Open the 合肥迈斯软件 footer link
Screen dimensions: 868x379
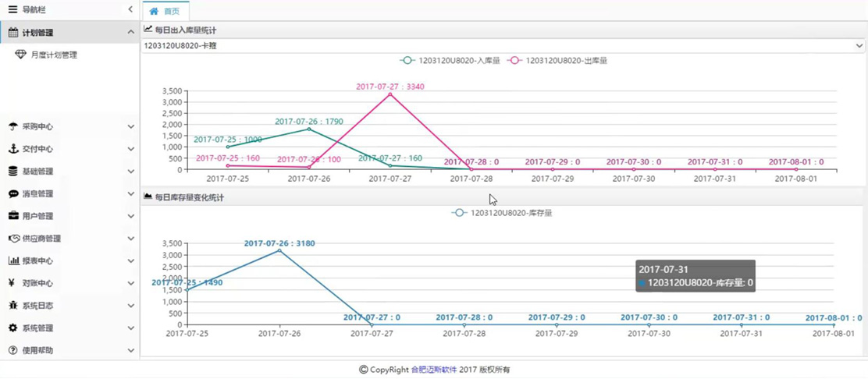coord(433,370)
